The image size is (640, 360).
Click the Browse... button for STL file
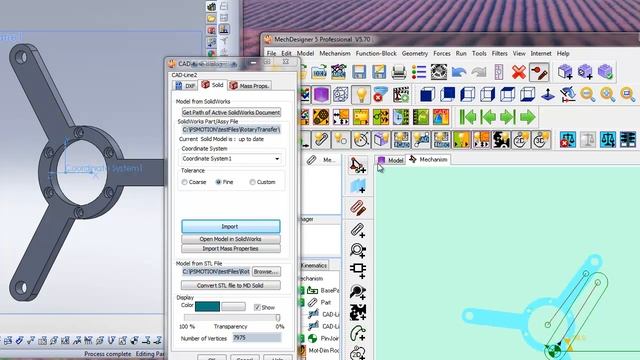coord(266,271)
